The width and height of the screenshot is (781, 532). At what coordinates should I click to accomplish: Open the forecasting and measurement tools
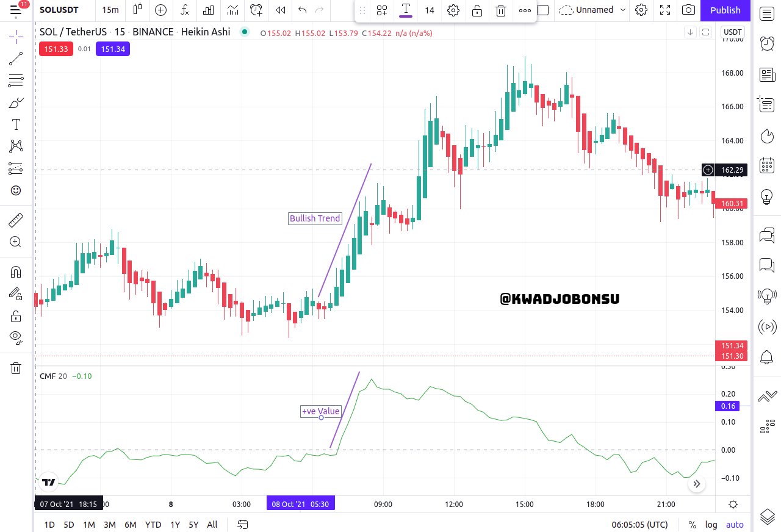pos(16,168)
